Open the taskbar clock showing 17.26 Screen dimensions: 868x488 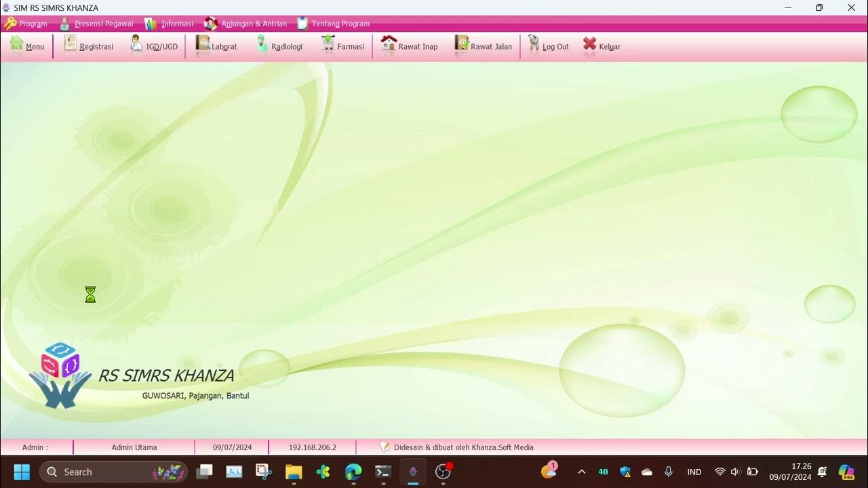tap(791, 472)
